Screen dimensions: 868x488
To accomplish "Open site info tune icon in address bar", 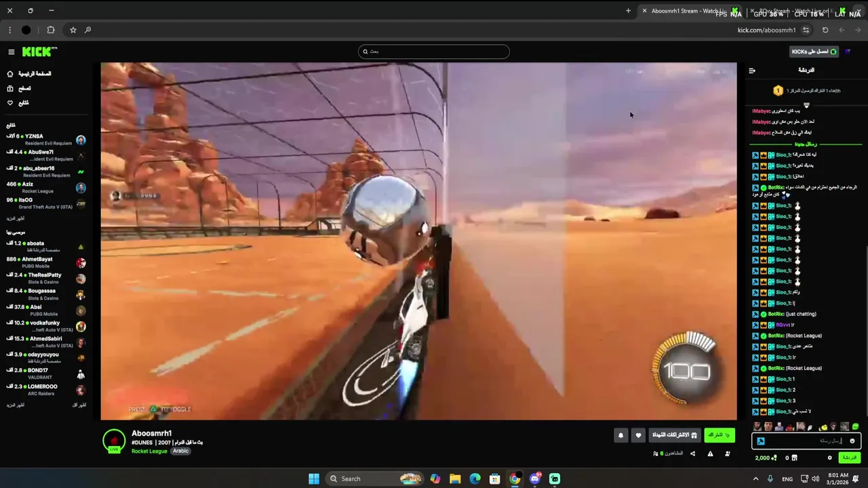I will click(806, 30).
